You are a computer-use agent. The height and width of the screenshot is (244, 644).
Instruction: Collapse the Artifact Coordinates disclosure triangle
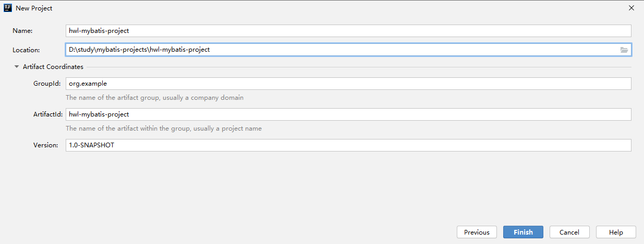coord(17,67)
